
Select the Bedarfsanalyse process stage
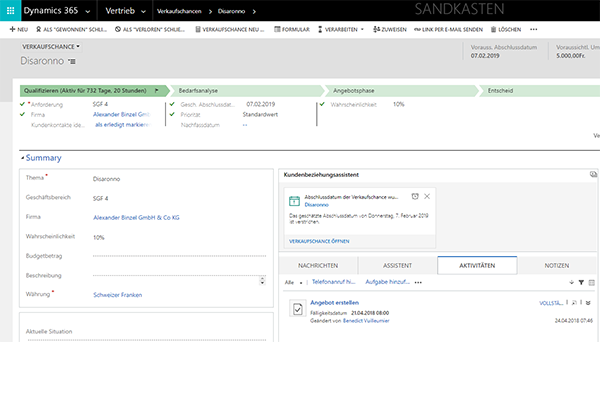click(x=247, y=91)
